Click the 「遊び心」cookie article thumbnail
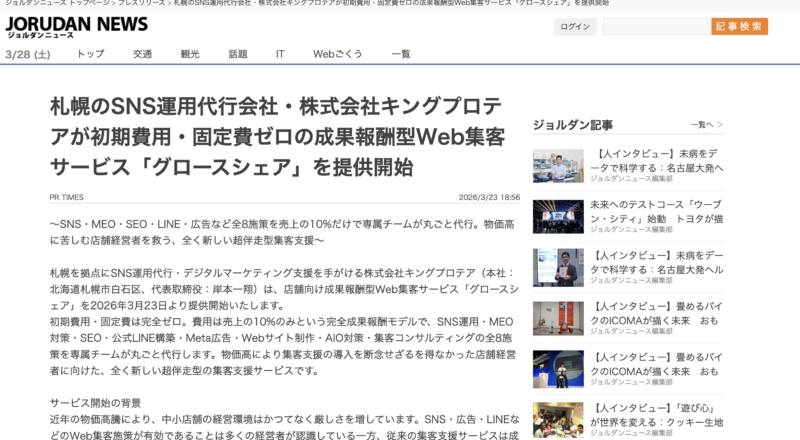The image size is (800, 440). click(x=558, y=418)
